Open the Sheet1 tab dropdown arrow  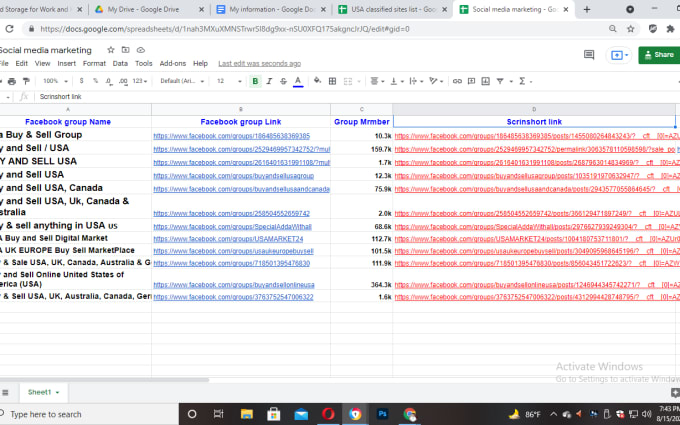point(58,392)
